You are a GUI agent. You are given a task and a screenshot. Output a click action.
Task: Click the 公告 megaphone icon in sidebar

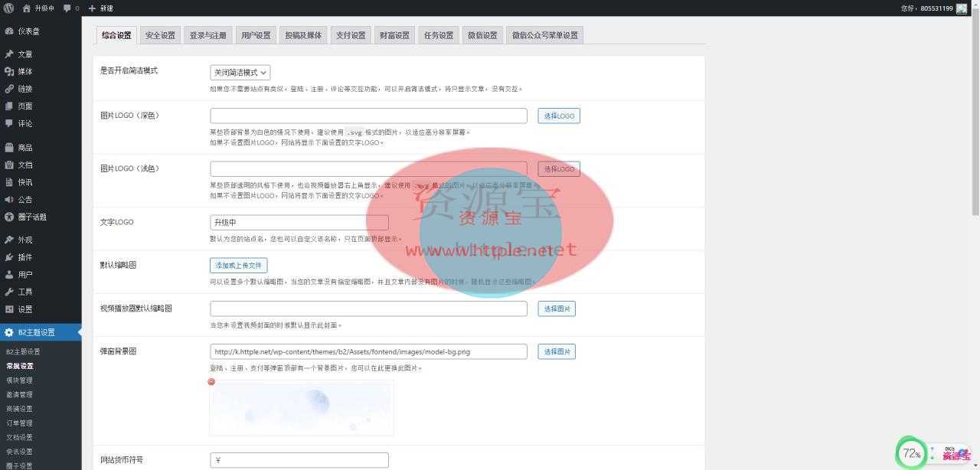point(8,199)
